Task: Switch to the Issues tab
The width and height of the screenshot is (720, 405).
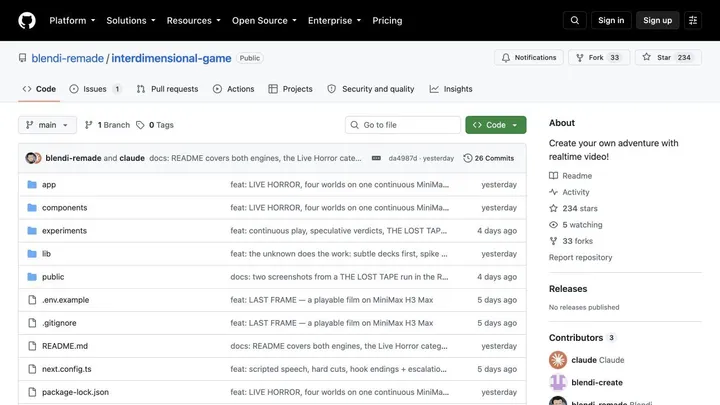Action: coord(96,89)
